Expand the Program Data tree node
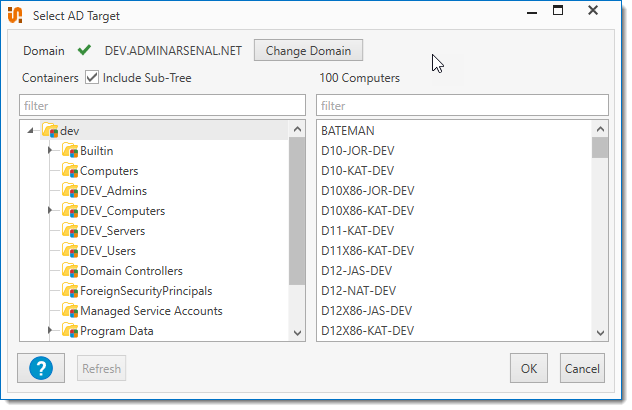Screen dimensions: 632x410 (x=50, y=331)
